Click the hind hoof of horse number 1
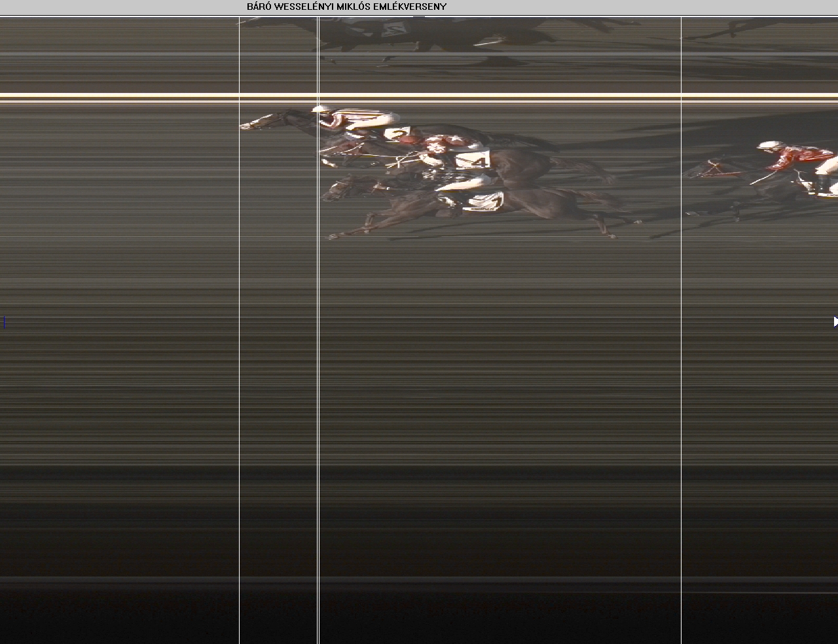The image size is (838, 644). (x=613, y=236)
